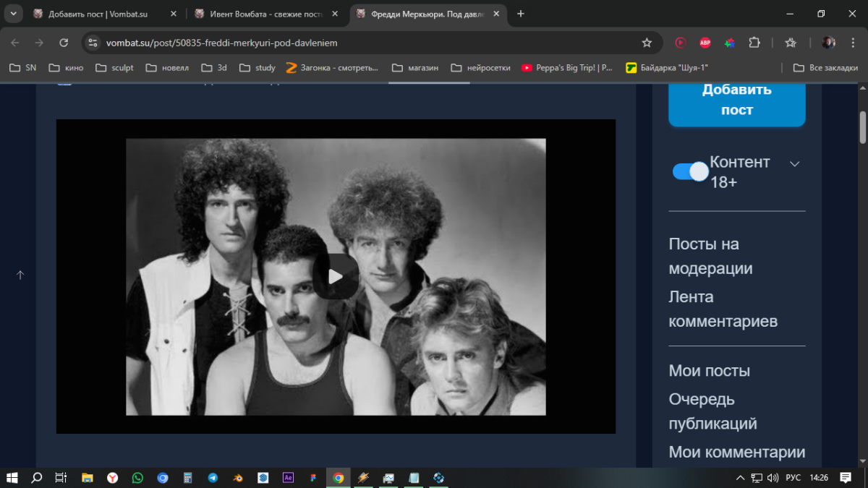Show hidden system tray icons
The image size is (868, 488).
[x=740, y=478]
